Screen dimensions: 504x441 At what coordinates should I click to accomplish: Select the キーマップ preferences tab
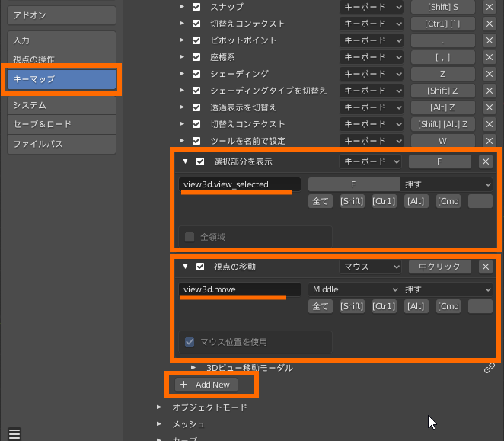62,79
